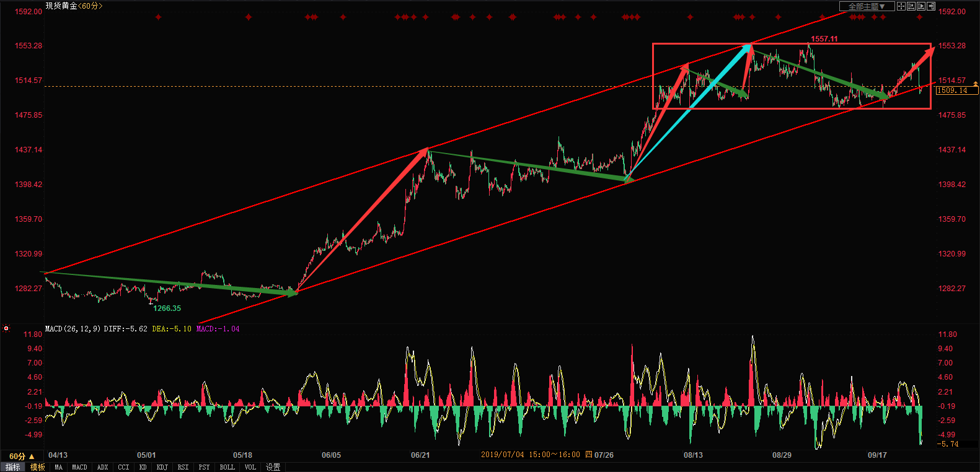Switch to the 模板 tab
Screen dimensions: 980x472
coord(38,467)
